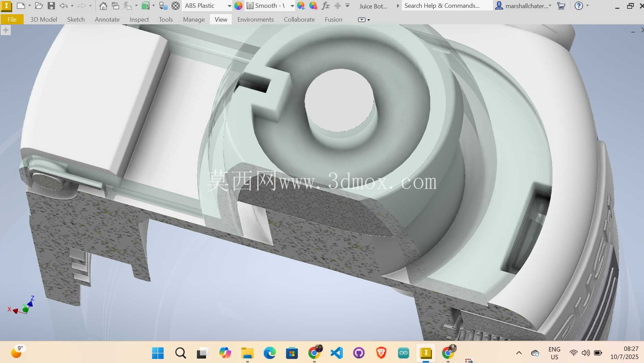
Task: Open the Smooth appearance dropdown
Action: [x=292, y=6]
